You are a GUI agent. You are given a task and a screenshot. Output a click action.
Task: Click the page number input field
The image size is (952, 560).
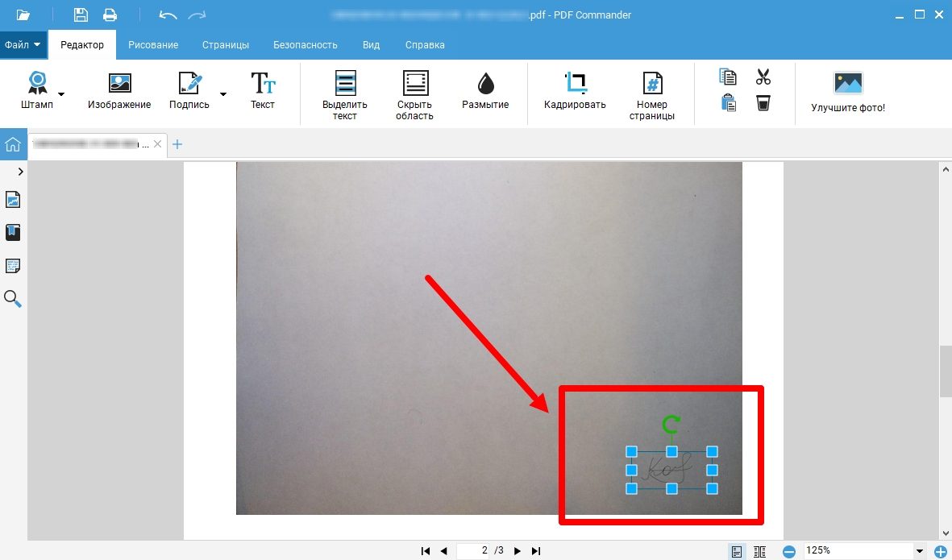(x=476, y=551)
